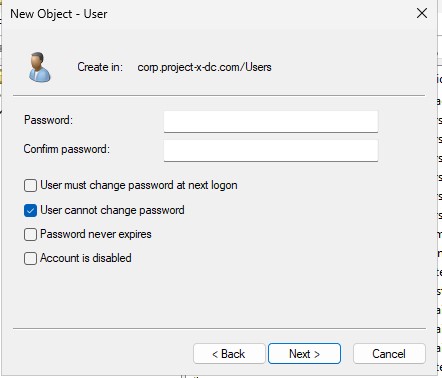Close the New Object - User dialog
Image resolution: width=442 pixels, height=378 pixels.
(x=422, y=13)
